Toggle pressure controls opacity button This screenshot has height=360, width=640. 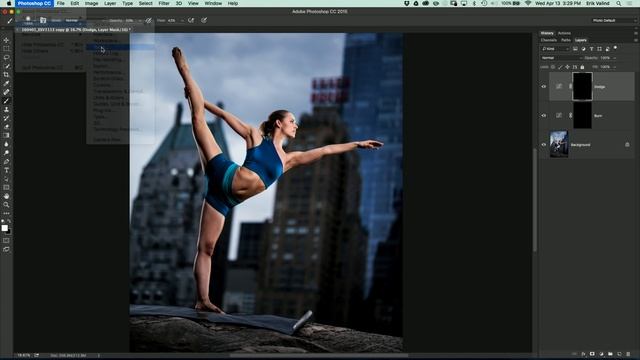[149, 20]
